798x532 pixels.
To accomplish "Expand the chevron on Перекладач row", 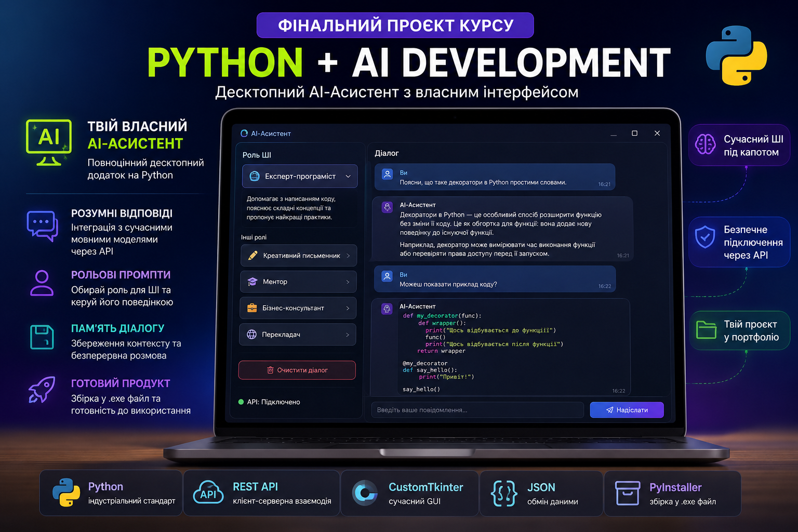I will 348,335.
